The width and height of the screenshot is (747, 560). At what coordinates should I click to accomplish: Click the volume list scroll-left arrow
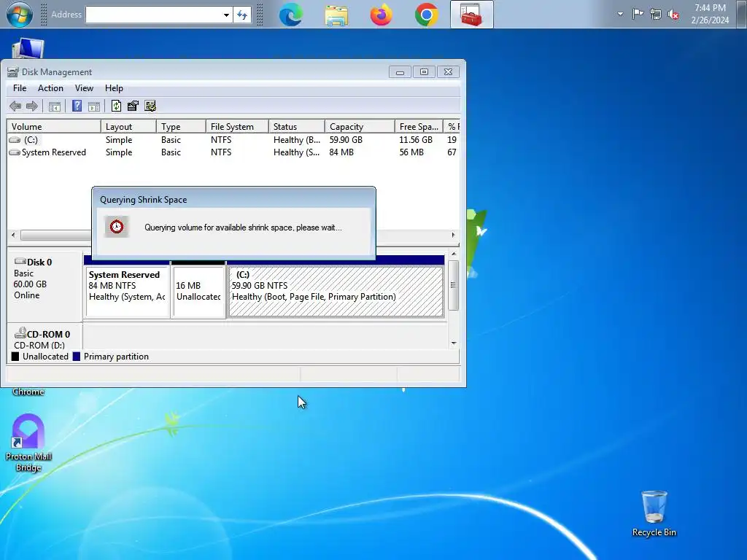click(13, 235)
